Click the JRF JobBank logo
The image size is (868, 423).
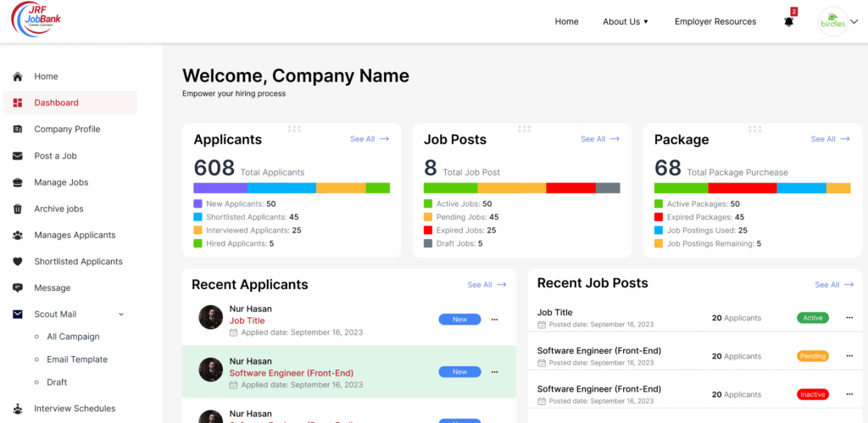(36, 19)
